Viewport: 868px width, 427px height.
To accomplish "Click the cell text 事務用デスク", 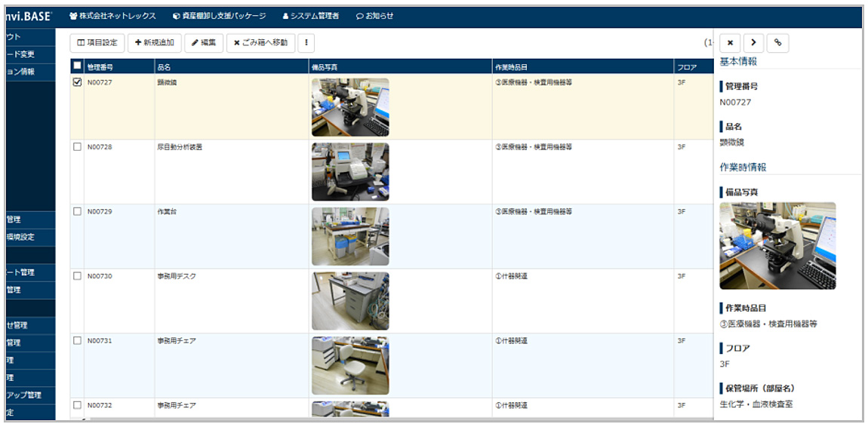I will click(x=177, y=277).
